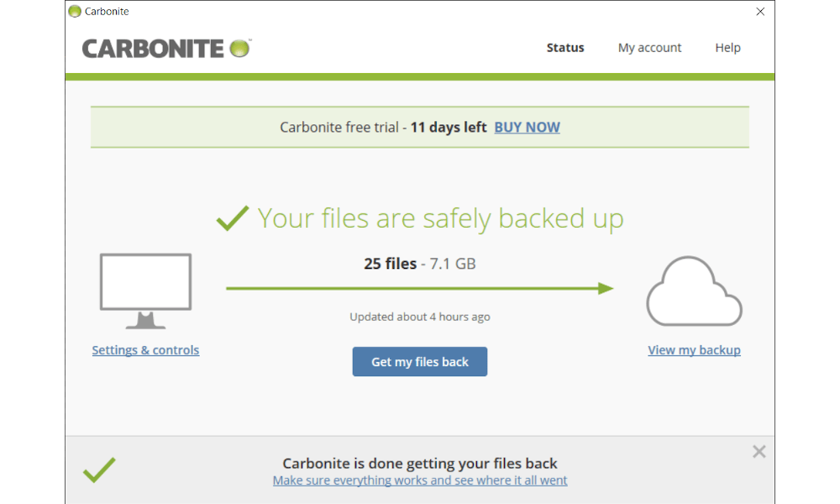Click the BUY NOW link
840x504 pixels.
[x=528, y=127]
